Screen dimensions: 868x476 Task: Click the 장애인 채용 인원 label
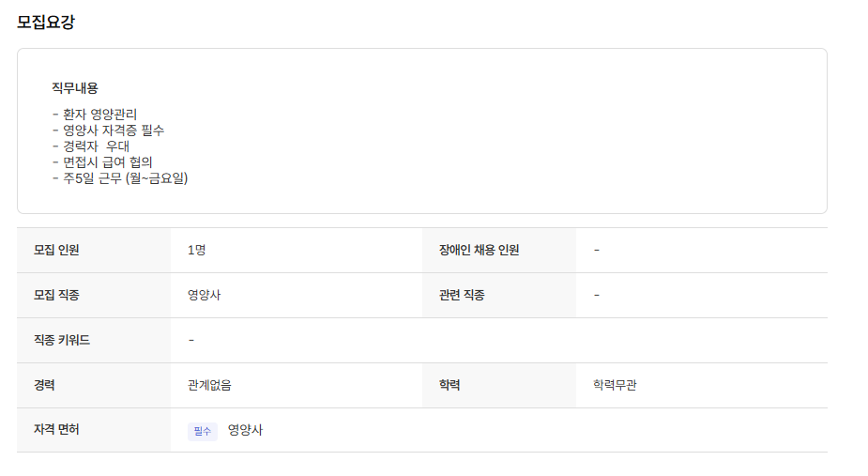479,250
